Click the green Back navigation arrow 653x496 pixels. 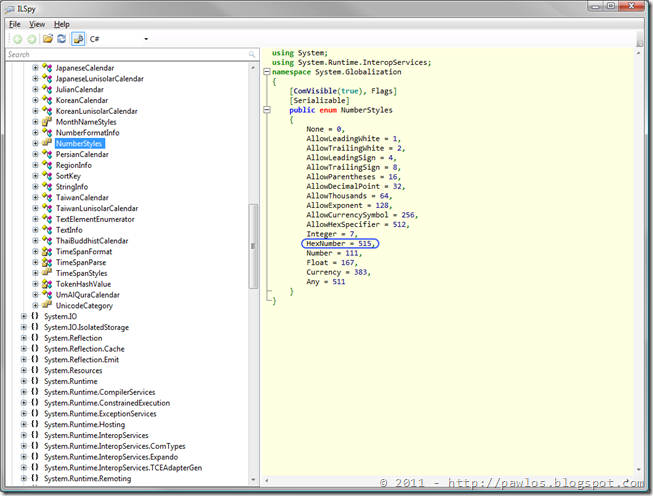click(17, 39)
